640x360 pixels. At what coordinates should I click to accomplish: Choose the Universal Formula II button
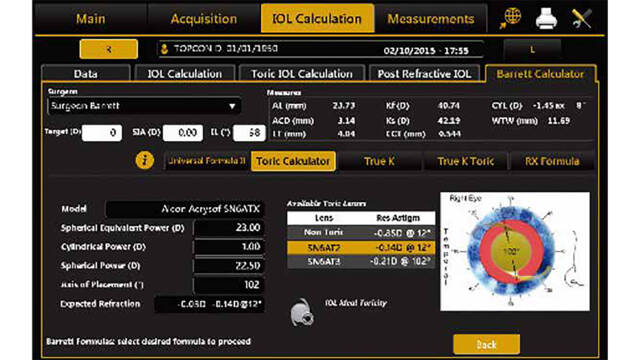pyautogui.click(x=207, y=161)
